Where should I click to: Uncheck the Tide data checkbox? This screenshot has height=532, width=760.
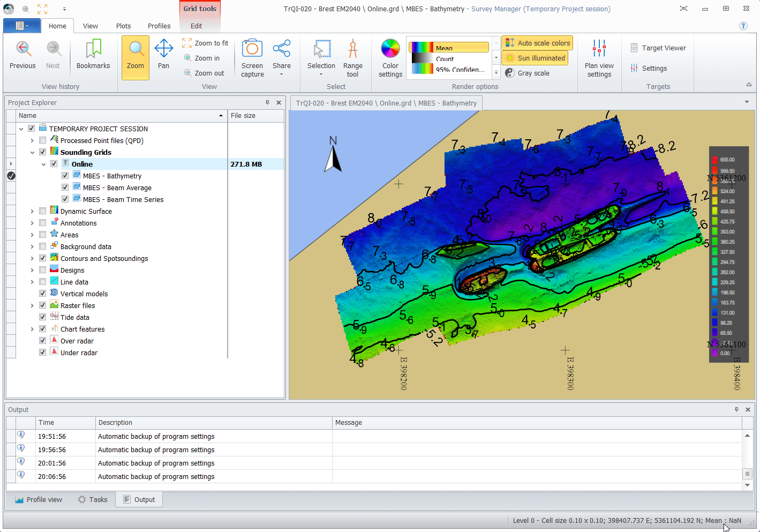pos(43,317)
